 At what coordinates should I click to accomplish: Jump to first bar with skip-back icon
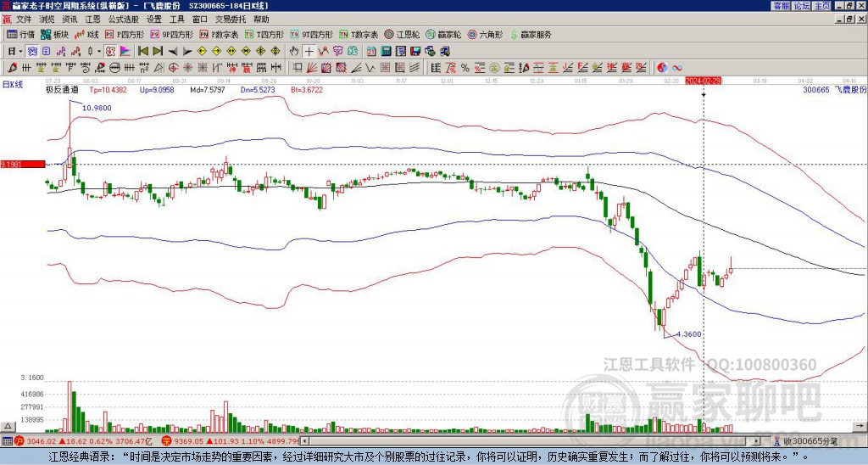click(x=142, y=51)
